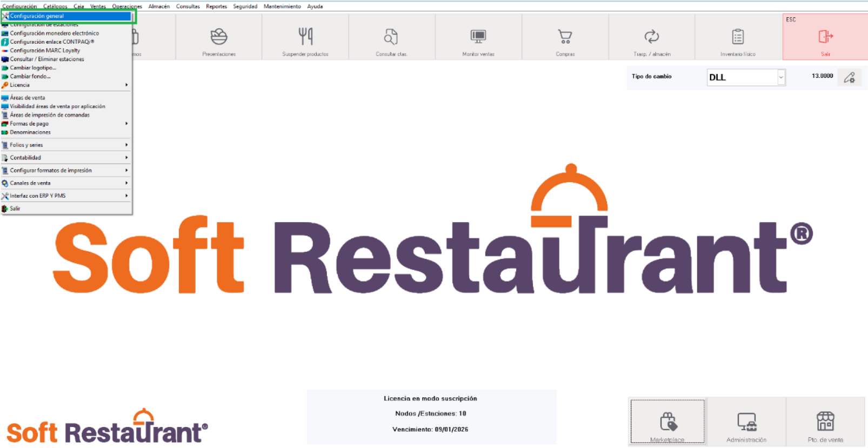Image resolution: width=868 pixels, height=448 pixels.
Task: Click the Salir exit icon in toolbar
Action: click(x=825, y=37)
